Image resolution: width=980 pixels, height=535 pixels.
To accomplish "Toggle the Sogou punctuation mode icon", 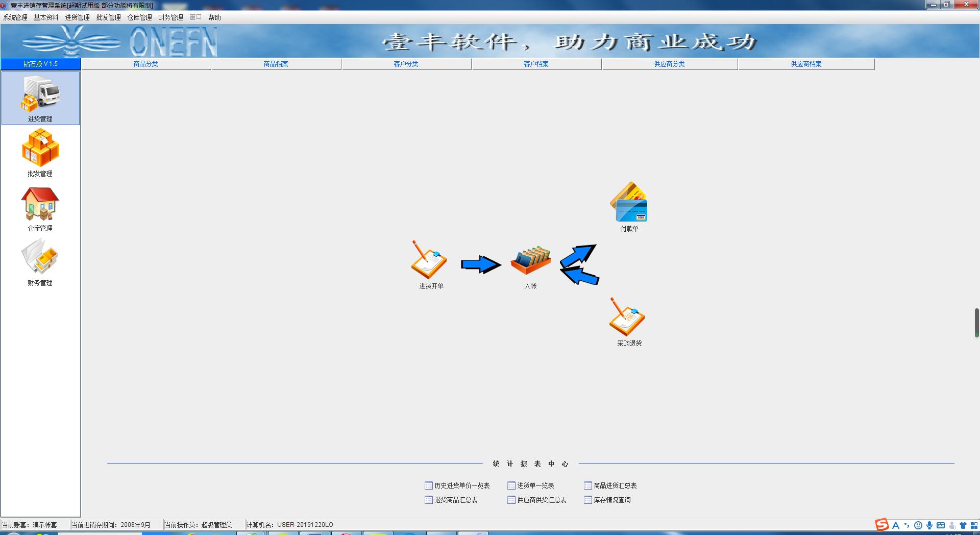I will pyautogui.click(x=906, y=525).
